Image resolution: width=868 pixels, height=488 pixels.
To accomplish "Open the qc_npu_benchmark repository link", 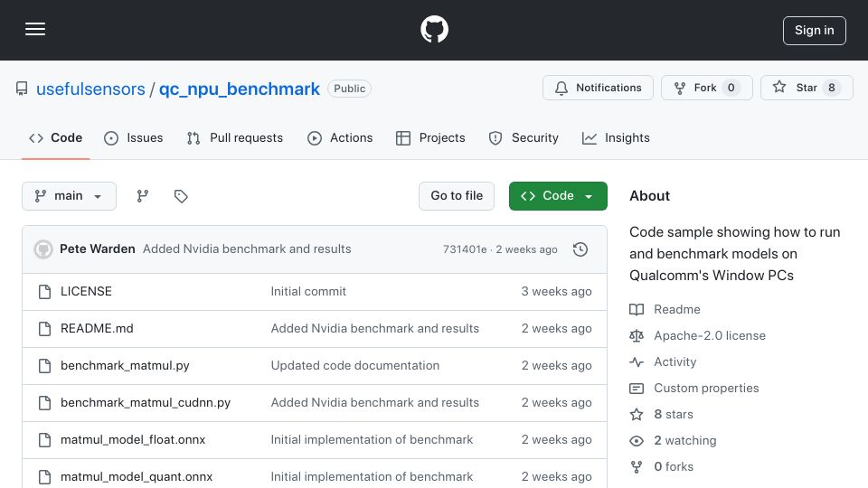I will pos(239,89).
